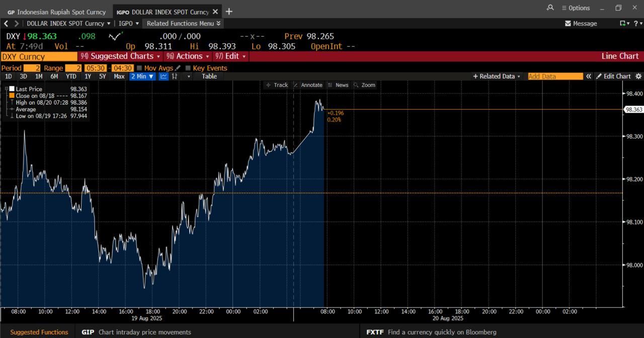Click the Edit Chart button
The image size is (644, 338).
(613, 76)
